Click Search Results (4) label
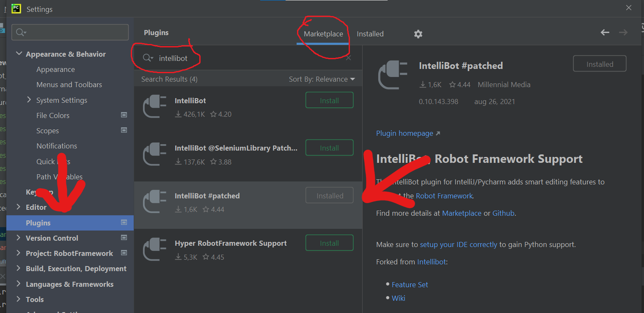 [169, 79]
